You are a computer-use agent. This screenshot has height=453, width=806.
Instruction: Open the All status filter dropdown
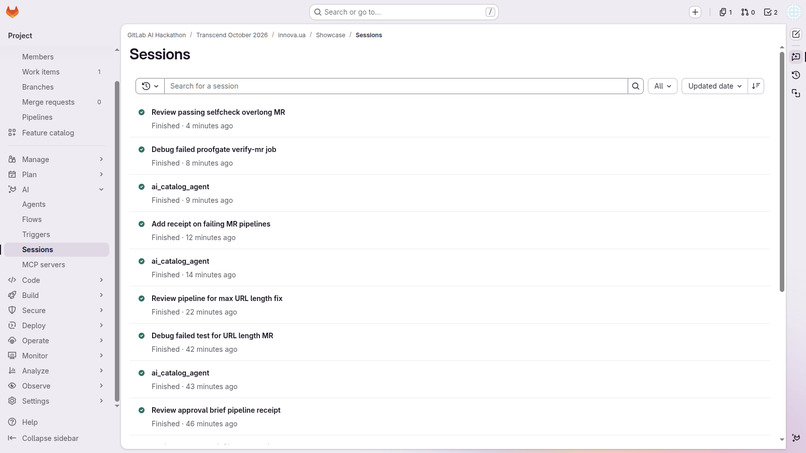[x=663, y=86]
